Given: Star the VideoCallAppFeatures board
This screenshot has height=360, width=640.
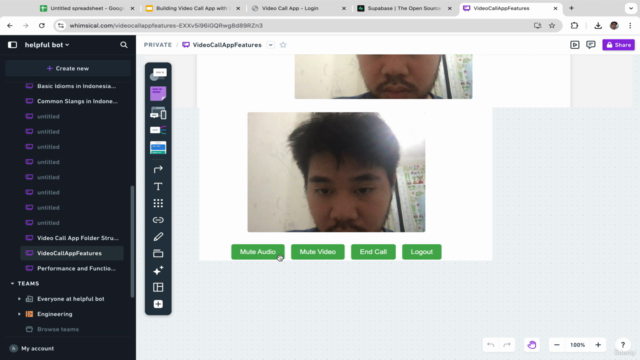Looking at the screenshot, I should tap(283, 45).
